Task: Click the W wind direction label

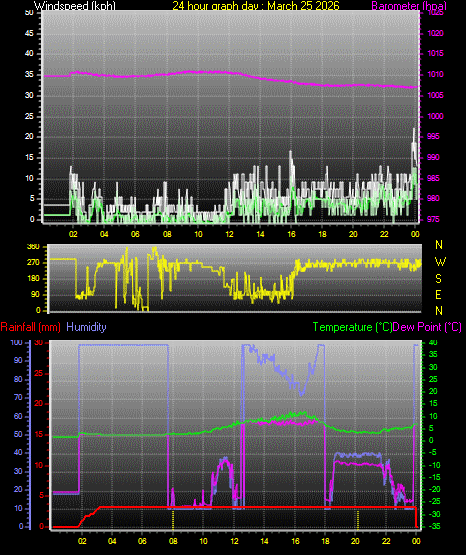Action: coord(440,262)
